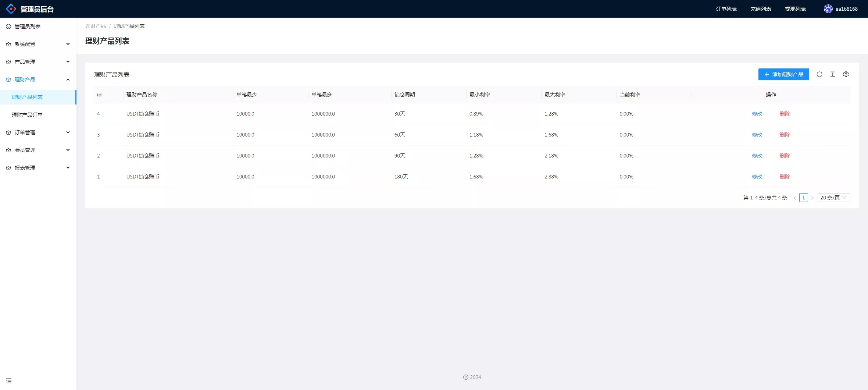Open the 20 条/页 page size dropdown
The width and height of the screenshot is (868, 390).
[833, 198]
